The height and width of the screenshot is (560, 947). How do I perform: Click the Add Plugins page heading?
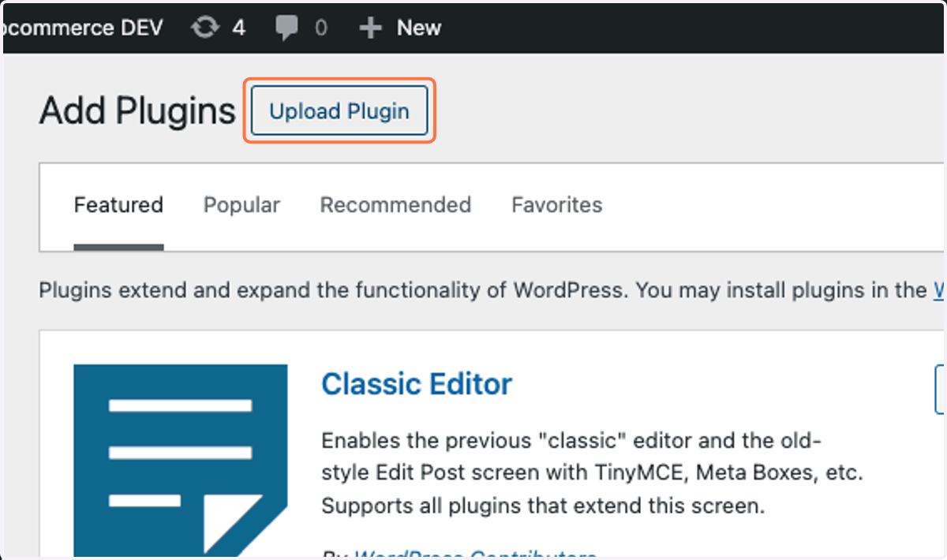(x=137, y=111)
